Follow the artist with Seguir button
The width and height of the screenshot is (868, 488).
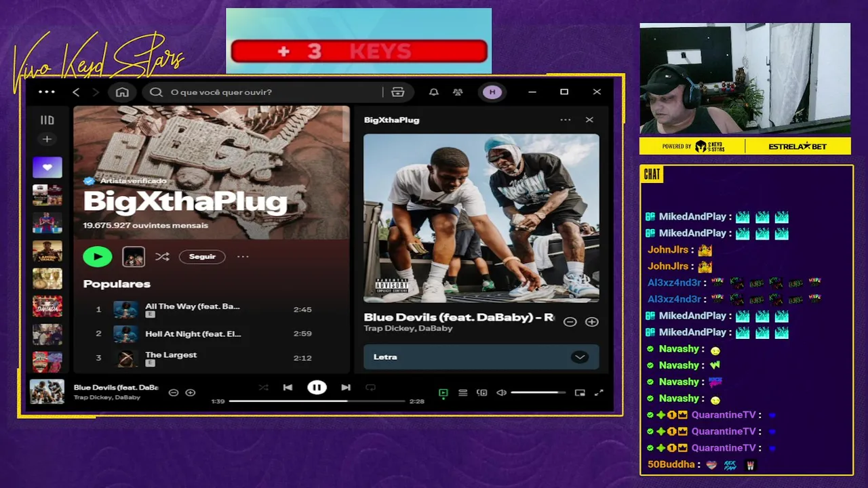click(x=202, y=256)
